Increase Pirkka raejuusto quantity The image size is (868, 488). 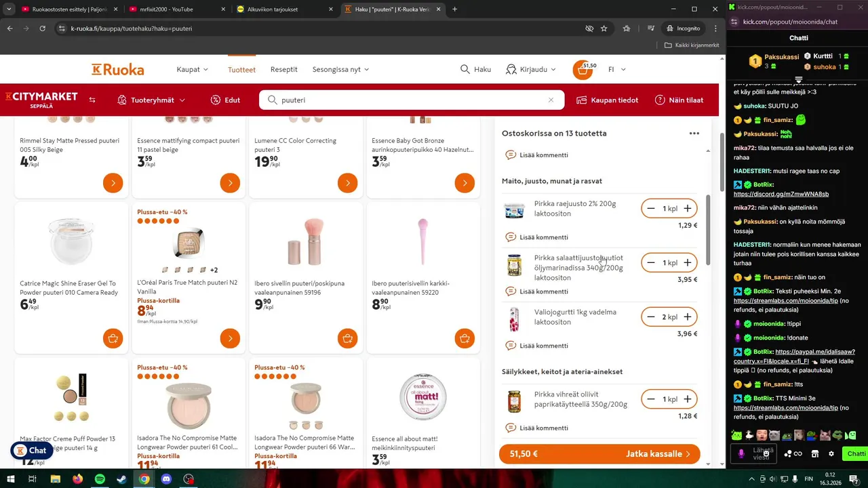[688, 209]
